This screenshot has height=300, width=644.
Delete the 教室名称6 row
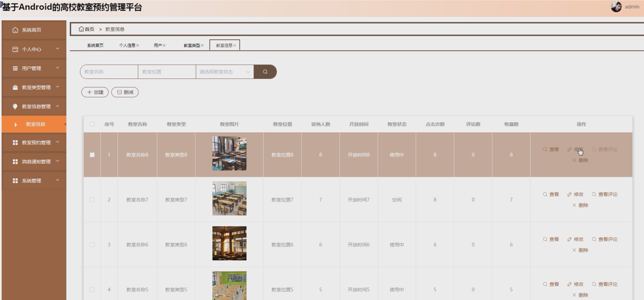580,250
